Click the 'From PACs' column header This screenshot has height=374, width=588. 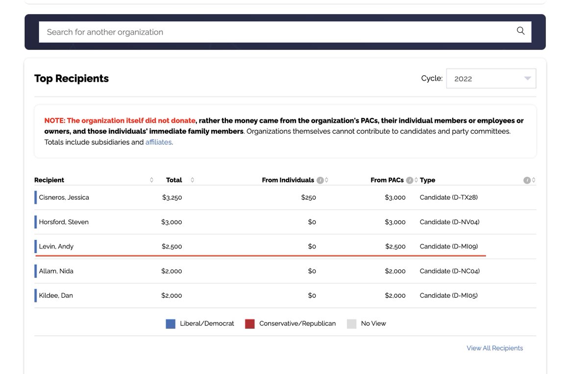pos(387,180)
